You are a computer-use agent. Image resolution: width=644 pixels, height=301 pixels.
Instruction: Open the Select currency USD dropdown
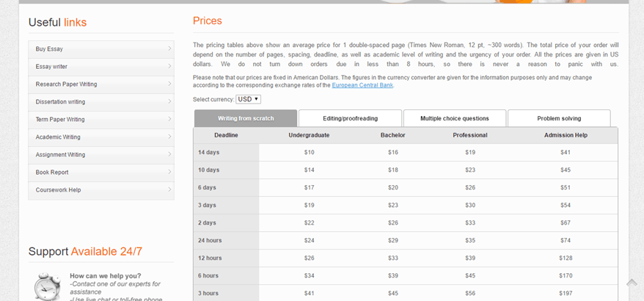click(x=248, y=99)
